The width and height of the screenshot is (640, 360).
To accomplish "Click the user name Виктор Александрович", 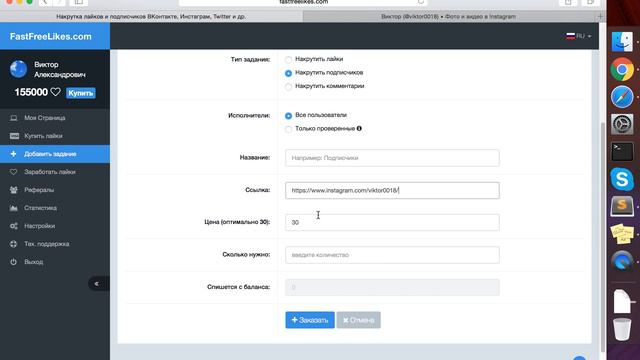I will 60,70.
